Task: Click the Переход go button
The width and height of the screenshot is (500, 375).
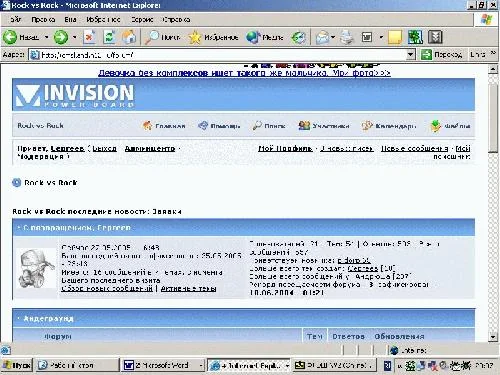Action: [442, 54]
